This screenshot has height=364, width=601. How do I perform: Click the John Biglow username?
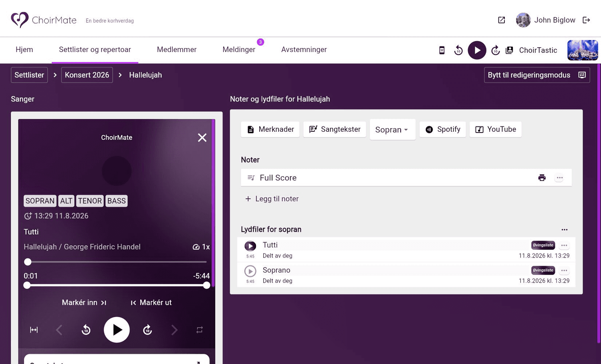555,20
